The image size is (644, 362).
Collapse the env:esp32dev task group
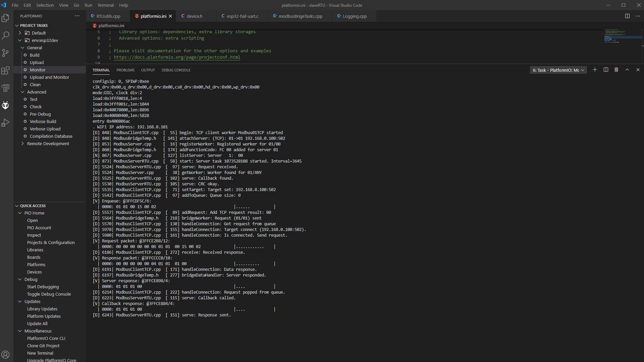[20, 40]
